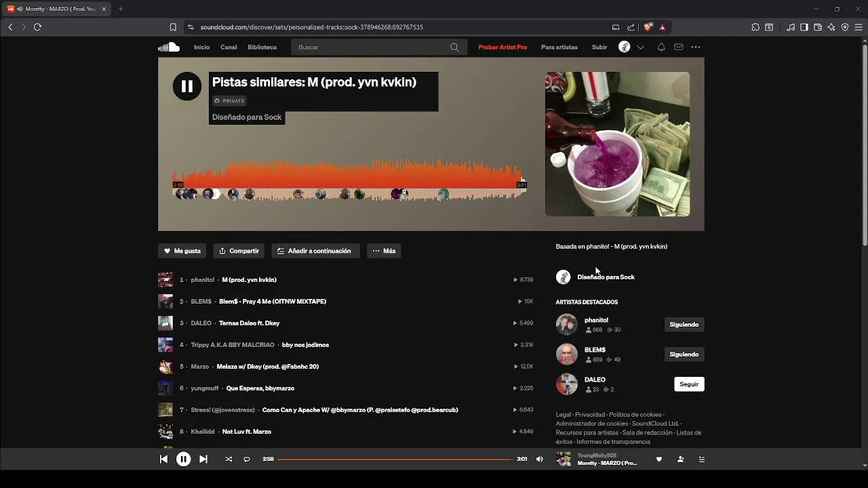Play track 8 Not Luv ft. Marzo
Screen dimensions: 868x488
click(x=246, y=432)
